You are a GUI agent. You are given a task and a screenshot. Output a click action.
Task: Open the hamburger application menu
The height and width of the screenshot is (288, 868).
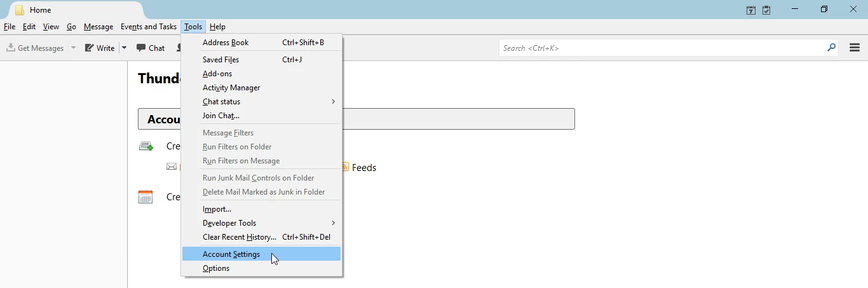(x=855, y=48)
